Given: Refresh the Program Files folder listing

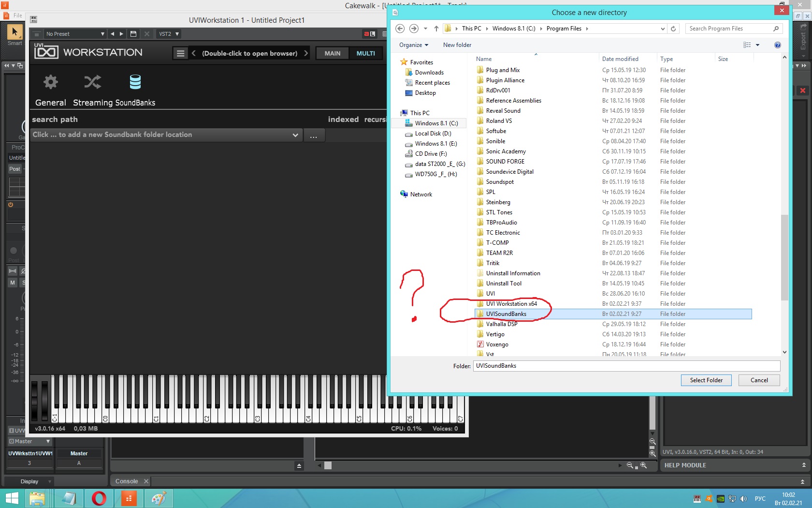Looking at the screenshot, I should (673, 29).
